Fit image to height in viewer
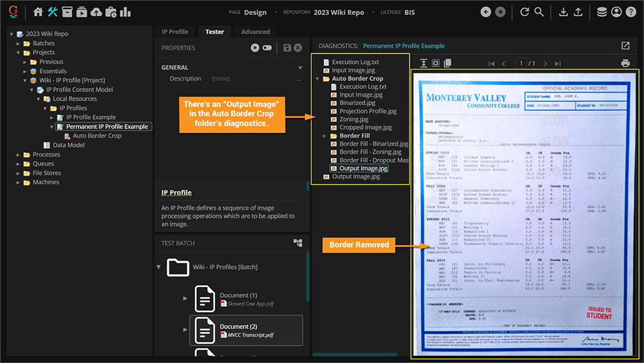 point(424,63)
